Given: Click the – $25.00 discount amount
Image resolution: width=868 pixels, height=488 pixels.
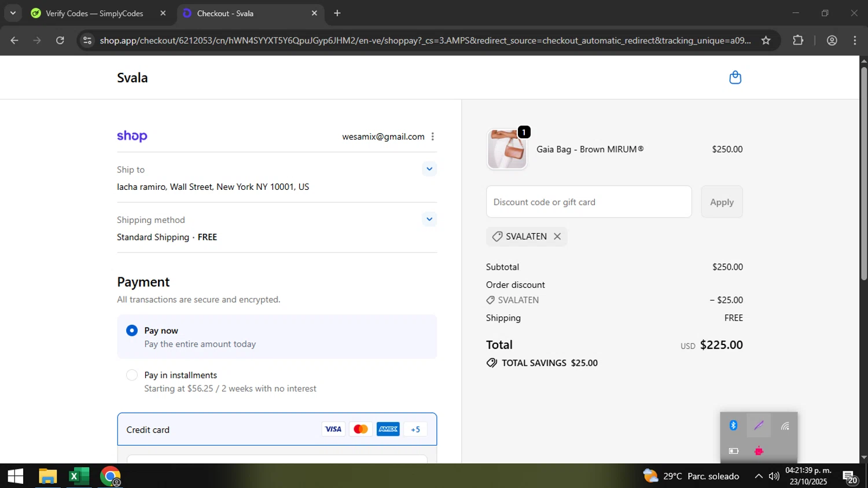Looking at the screenshot, I should click(x=726, y=300).
